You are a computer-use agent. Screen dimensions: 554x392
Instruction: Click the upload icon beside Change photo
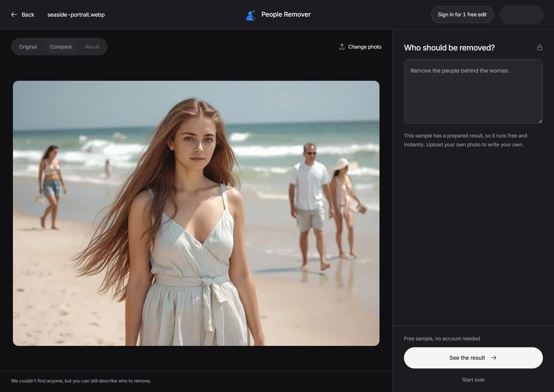[x=342, y=46]
